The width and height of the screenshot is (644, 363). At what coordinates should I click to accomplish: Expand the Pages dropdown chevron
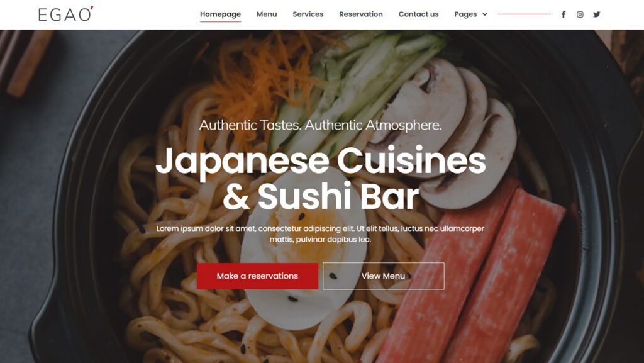pyautogui.click(x=485, y=14)
